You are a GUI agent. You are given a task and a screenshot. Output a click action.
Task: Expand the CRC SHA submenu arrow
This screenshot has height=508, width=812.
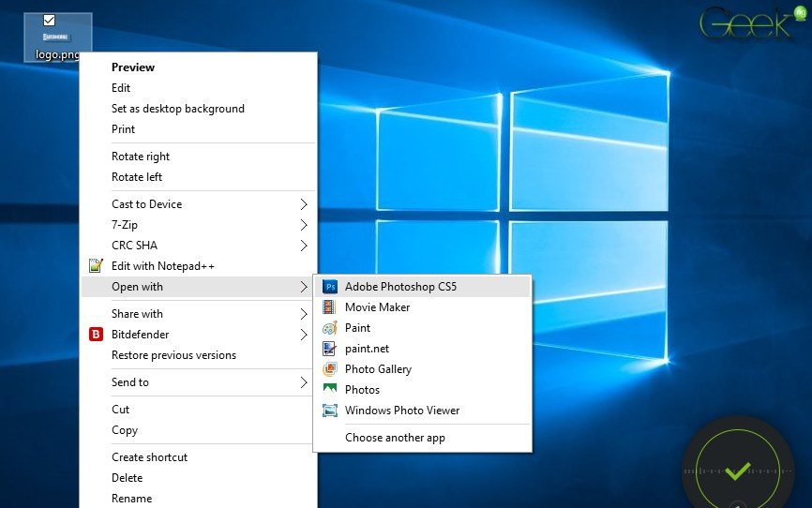(x=304, y=246)
